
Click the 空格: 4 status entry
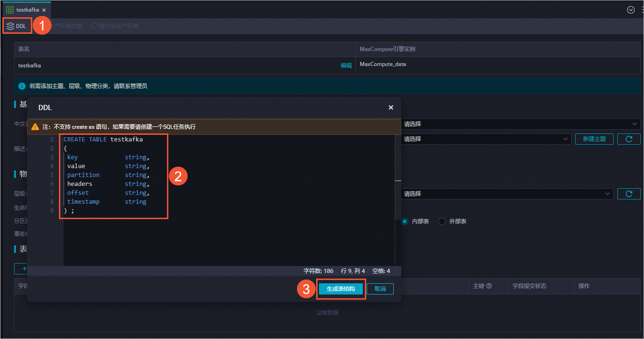381,271
